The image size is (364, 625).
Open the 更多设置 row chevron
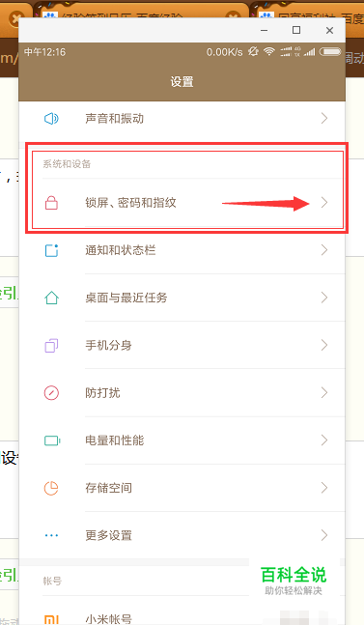(324, 535)
